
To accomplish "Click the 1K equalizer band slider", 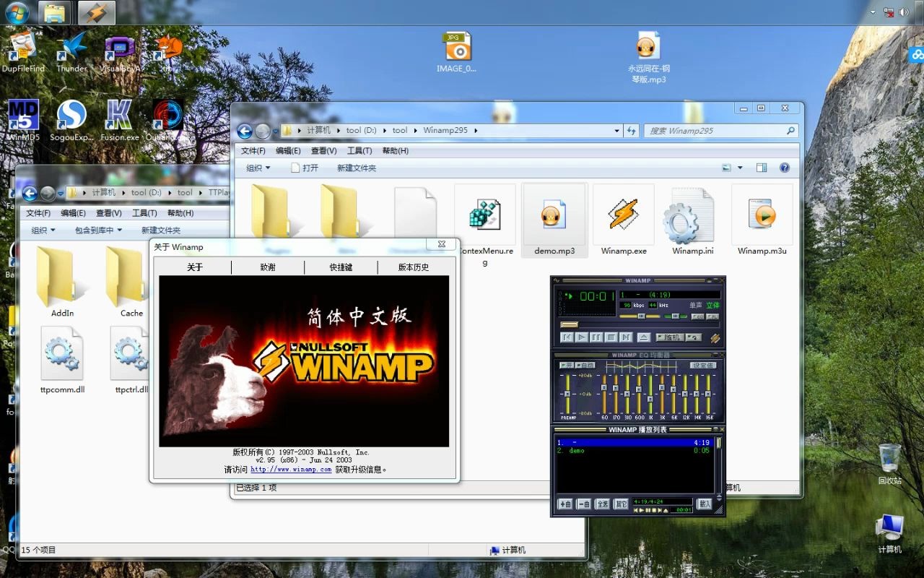I will tap(650, 394).
